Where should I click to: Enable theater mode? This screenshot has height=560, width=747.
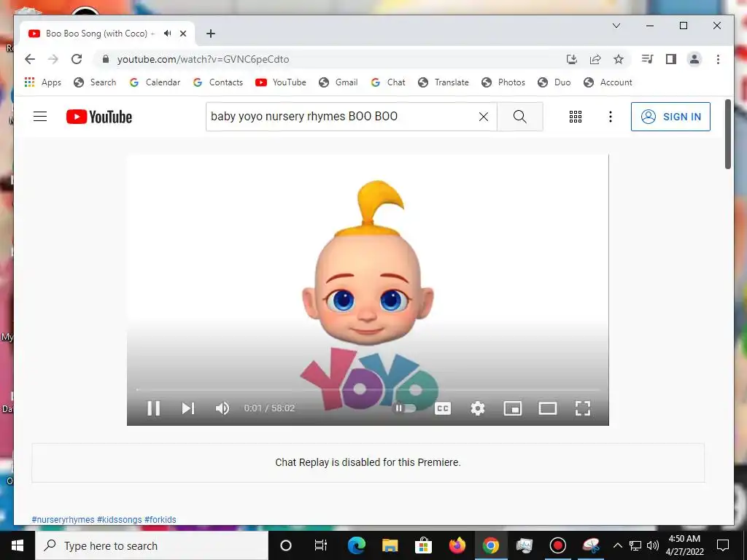(547, 408)
